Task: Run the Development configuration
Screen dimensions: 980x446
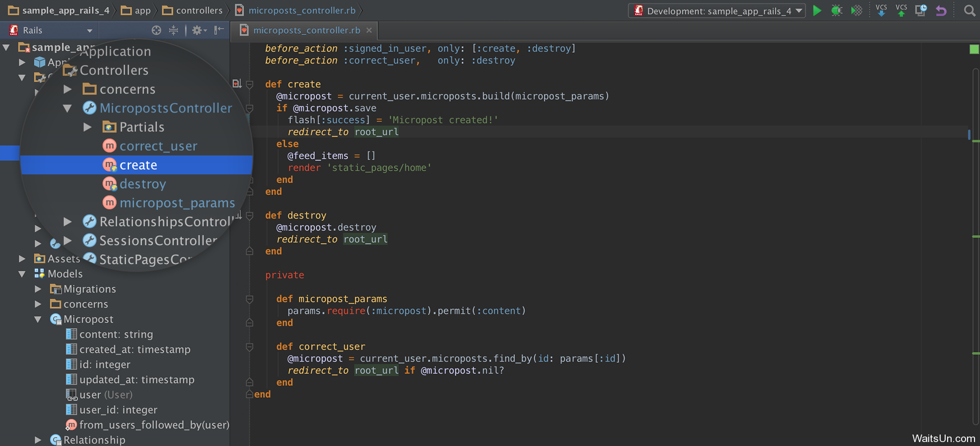Action: (817, 10)
